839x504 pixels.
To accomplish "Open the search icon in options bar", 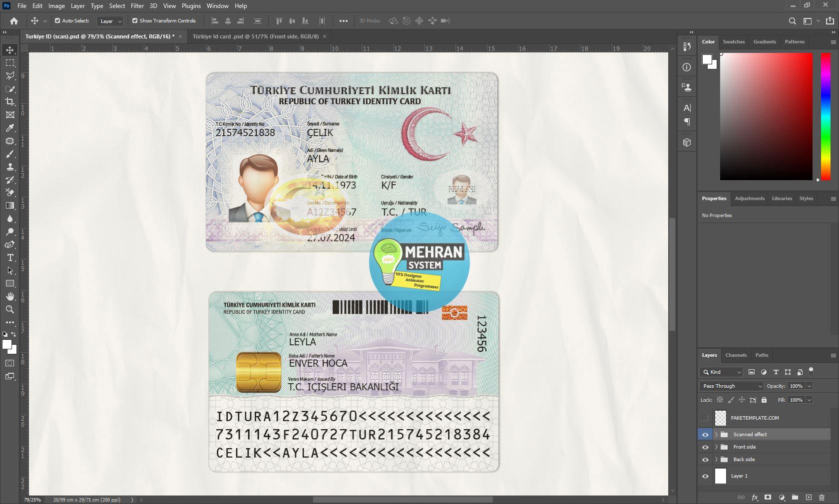I will 792,21.
